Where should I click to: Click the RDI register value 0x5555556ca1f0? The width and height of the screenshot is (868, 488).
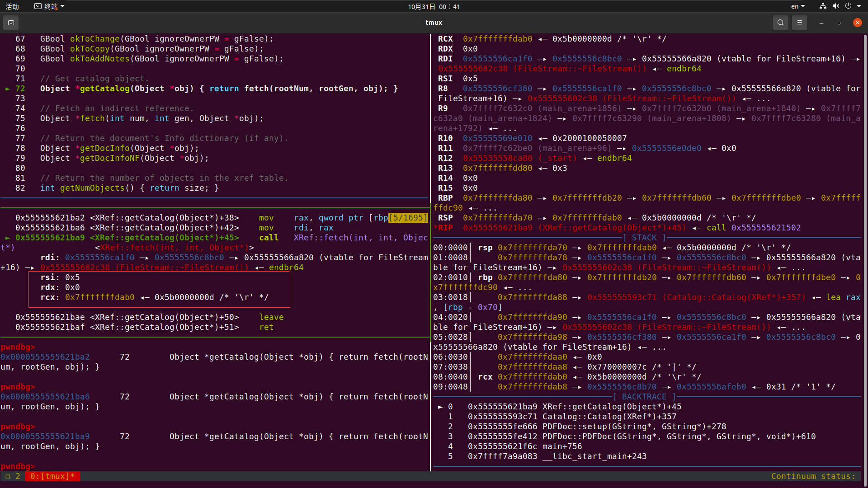click(497, 59)
